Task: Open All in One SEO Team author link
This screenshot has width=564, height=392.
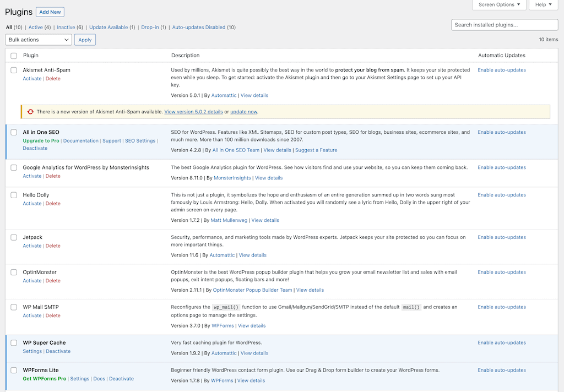Action: [x=236, y=150]
